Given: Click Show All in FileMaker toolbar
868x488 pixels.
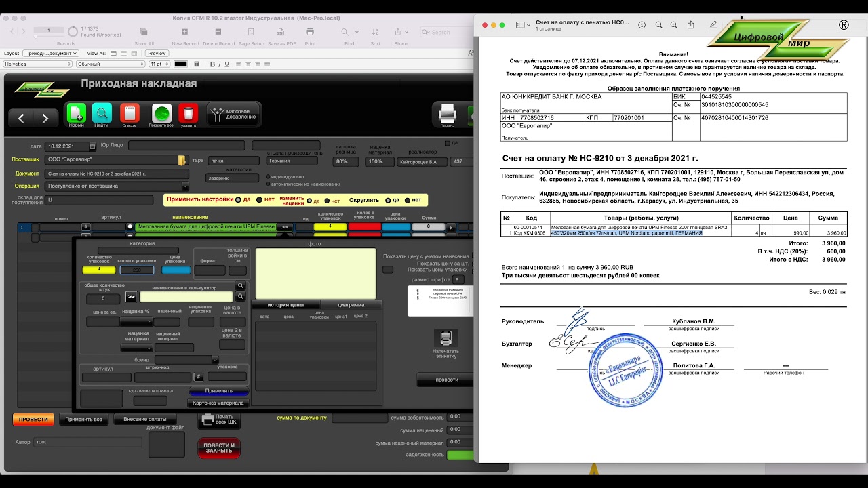Looking at the screenshot, I should point(144,32).
